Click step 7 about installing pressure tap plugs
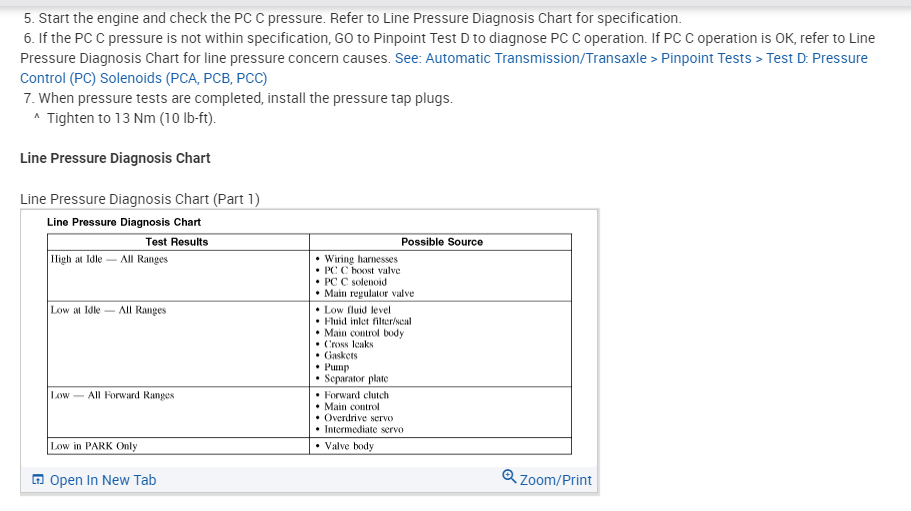911x511 pixels. point(238,98)
